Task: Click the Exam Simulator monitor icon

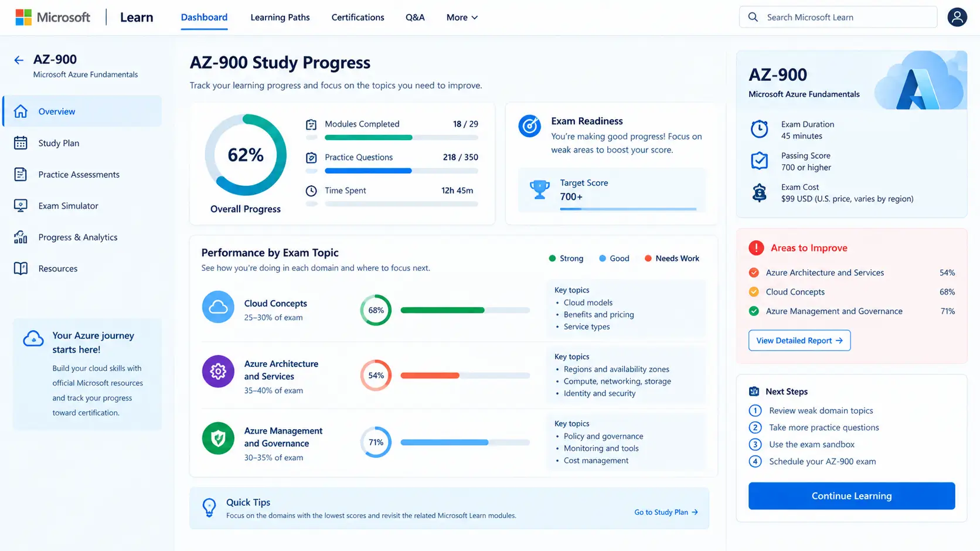Action: [21, 206]
